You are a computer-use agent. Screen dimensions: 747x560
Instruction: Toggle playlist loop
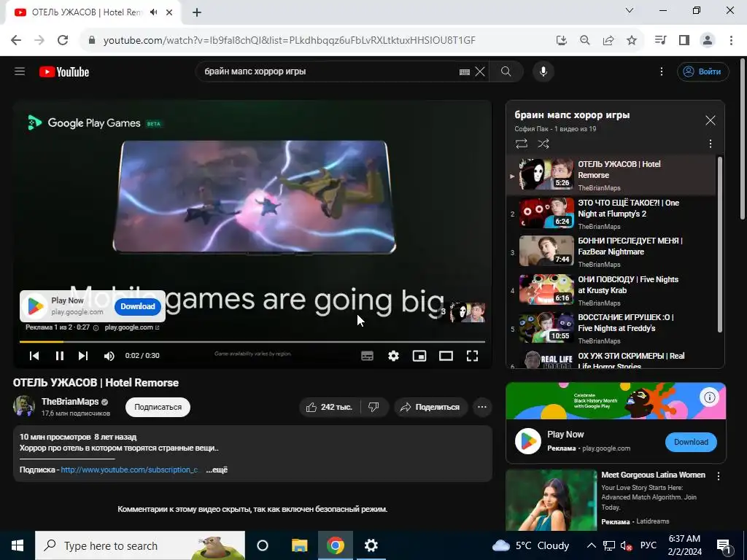coord(522,144)
